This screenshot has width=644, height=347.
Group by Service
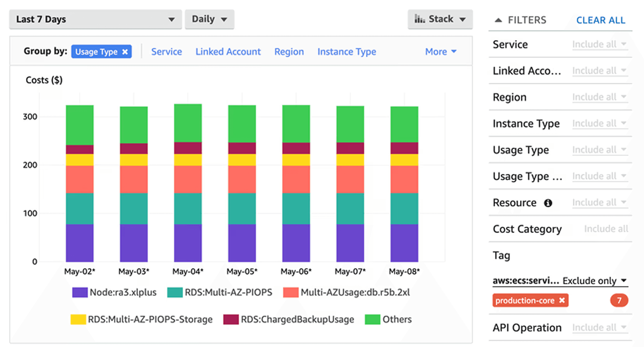[167, 52]
